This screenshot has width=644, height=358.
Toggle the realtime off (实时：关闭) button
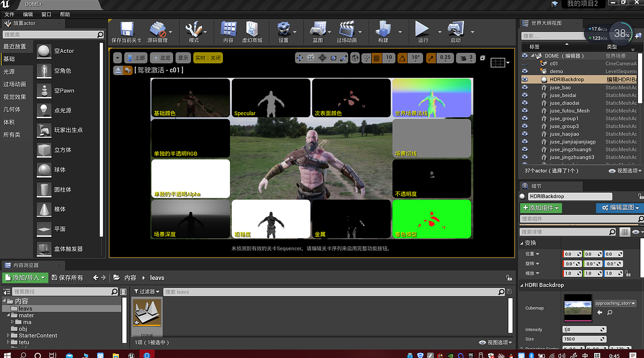[208, 58]
